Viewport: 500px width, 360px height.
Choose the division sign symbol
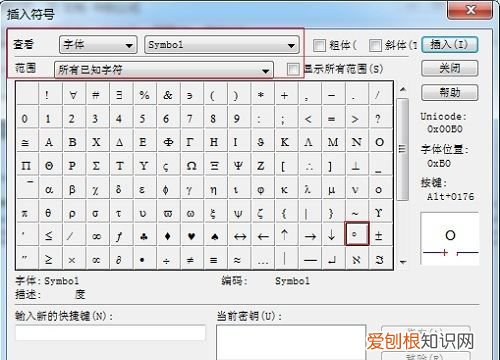click(168, 258)
